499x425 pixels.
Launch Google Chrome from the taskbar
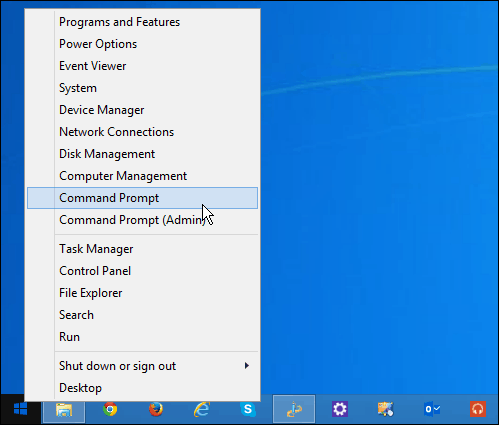[x=110, y=409]
